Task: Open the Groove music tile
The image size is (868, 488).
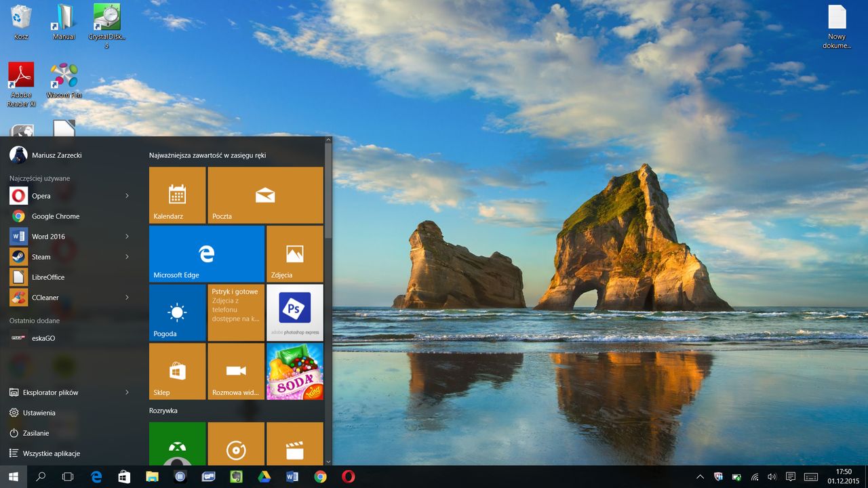Action: [x=236, y=443]
